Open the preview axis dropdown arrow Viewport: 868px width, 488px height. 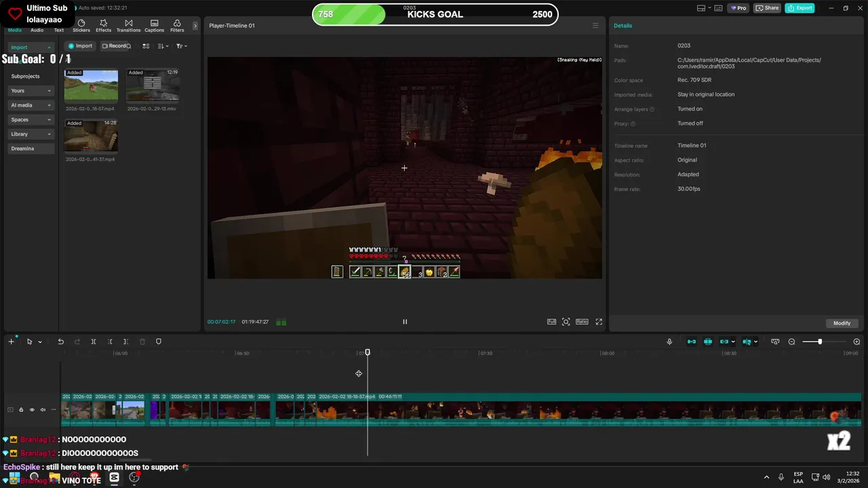[755, 342]
